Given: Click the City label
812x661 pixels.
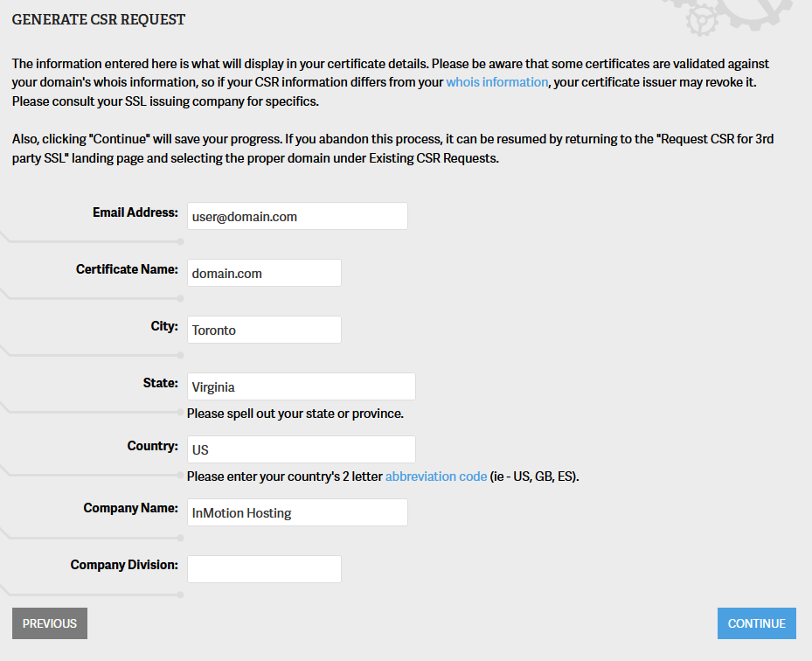Looking at the screenshot, I should [x=164, y=326].
